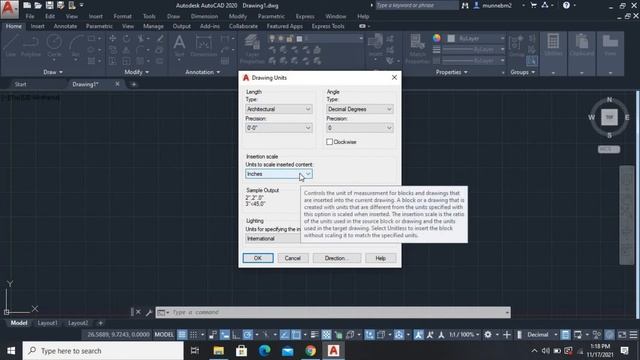Click the search binoculars icon
Screen dimensions: 640x360
465,5
